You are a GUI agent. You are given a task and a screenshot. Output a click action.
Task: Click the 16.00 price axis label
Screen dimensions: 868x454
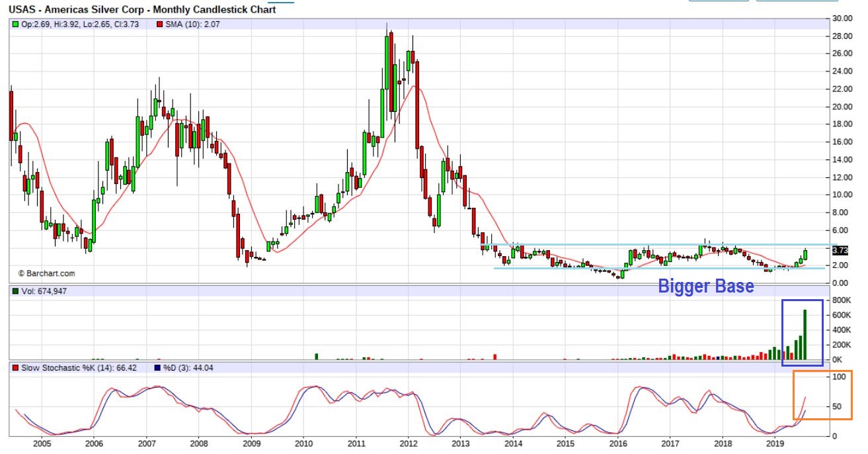coord(841,142)
